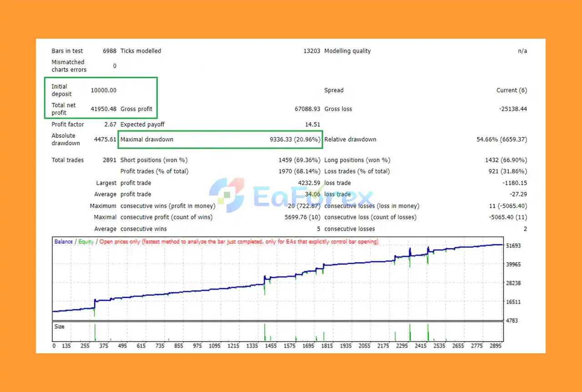This screenshot has height=392, width=582.
Task: Select the Balance legend label in chart
Action: tap(63, 241)
